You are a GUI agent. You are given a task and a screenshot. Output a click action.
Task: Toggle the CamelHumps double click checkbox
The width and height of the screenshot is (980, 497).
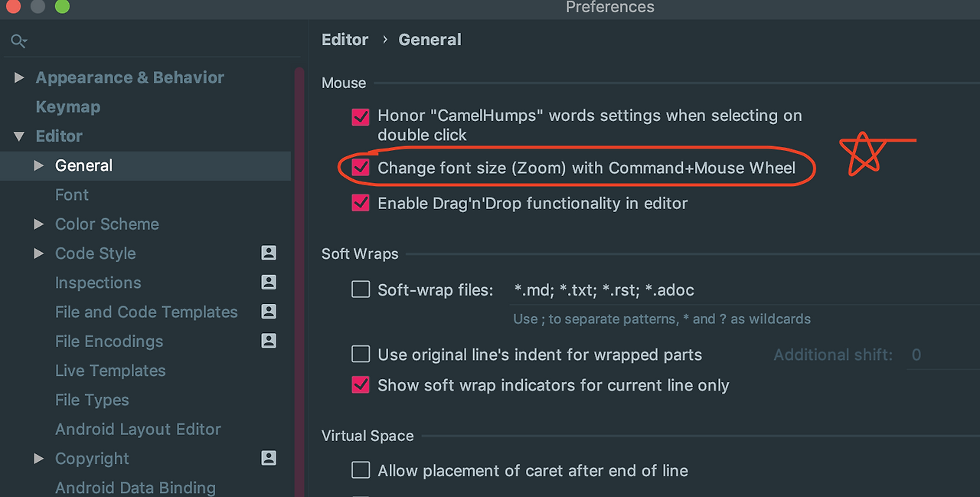(361, 116)
